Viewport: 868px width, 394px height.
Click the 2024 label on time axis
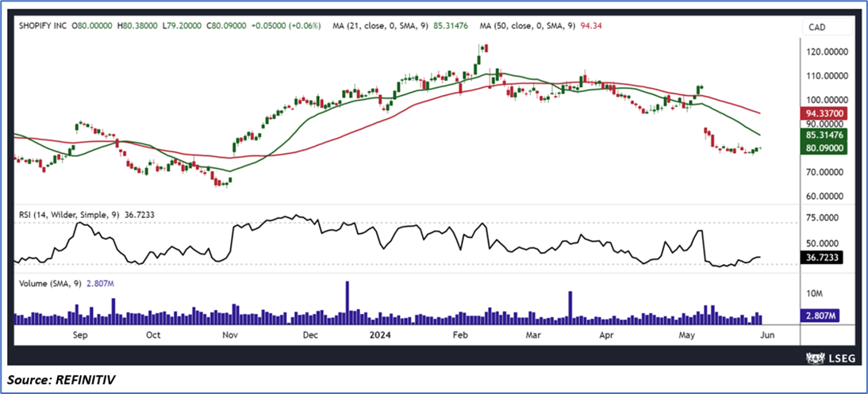382,335
